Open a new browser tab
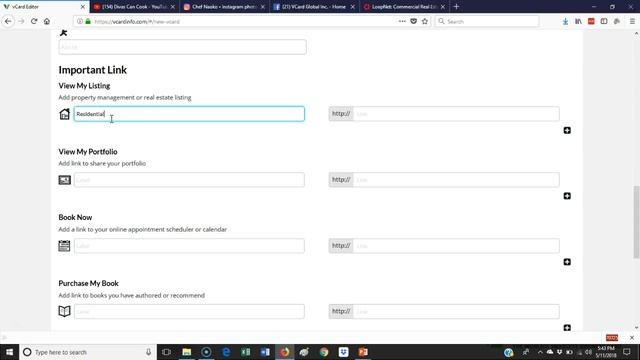The width and height of the screenshot is (640, 360). pyautogui.click(x=456, y=7)
